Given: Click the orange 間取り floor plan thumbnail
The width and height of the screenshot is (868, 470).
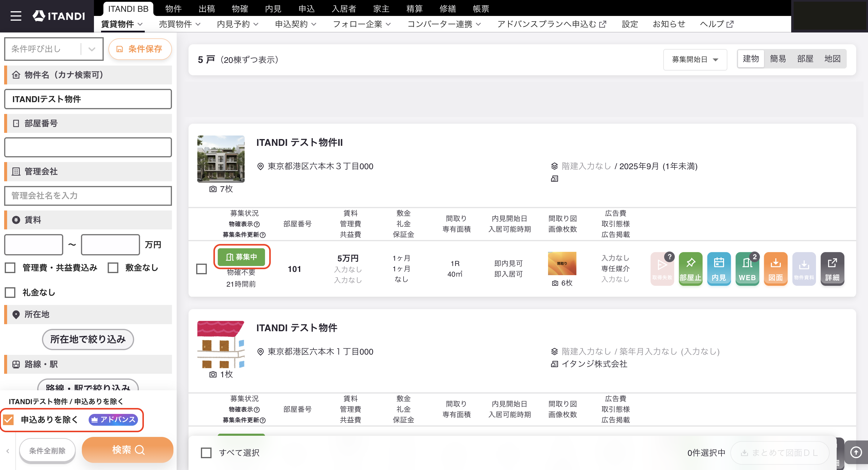Looking at the screenshot, I should click(562, 263).
